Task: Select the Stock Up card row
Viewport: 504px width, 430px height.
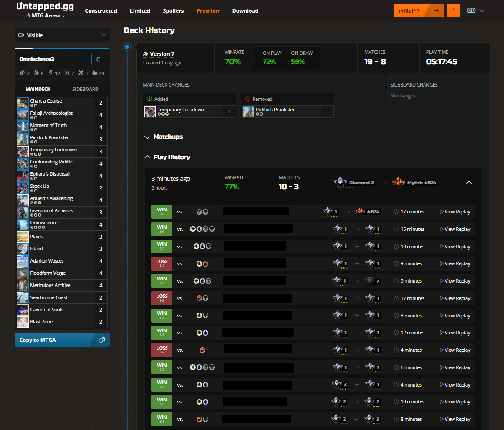Action: click(62, 188)
